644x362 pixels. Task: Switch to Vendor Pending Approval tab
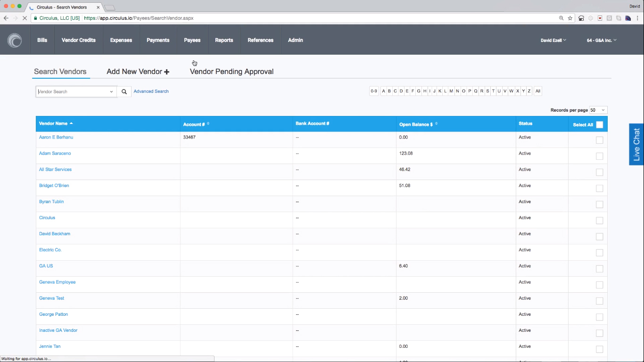click(231, 72)
